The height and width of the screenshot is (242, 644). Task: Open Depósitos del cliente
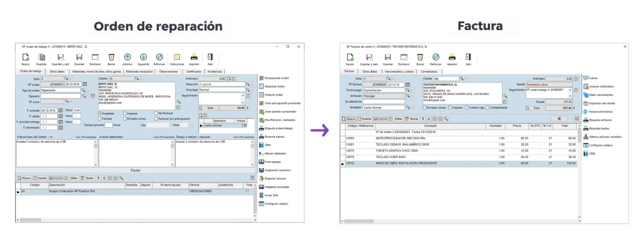[x=599, y=103]
